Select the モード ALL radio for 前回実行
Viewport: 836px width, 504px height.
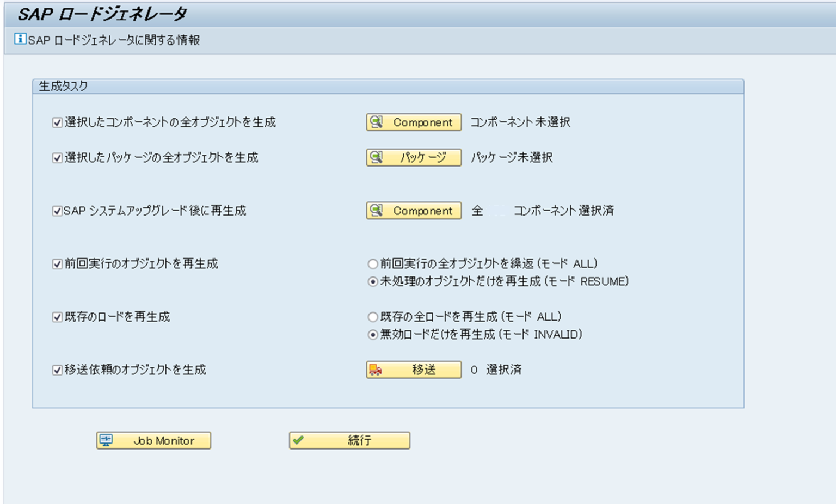click(x=372, y=263)
